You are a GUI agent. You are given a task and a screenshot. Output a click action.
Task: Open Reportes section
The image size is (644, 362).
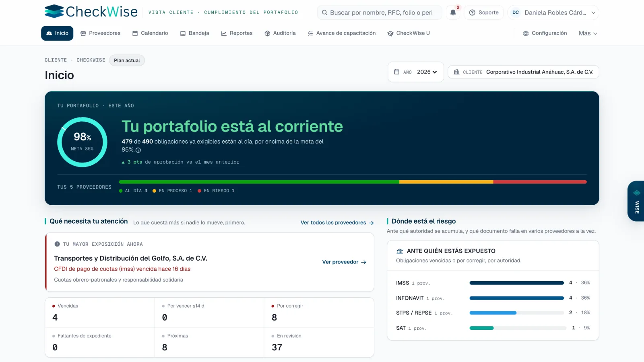pos(237,33)
